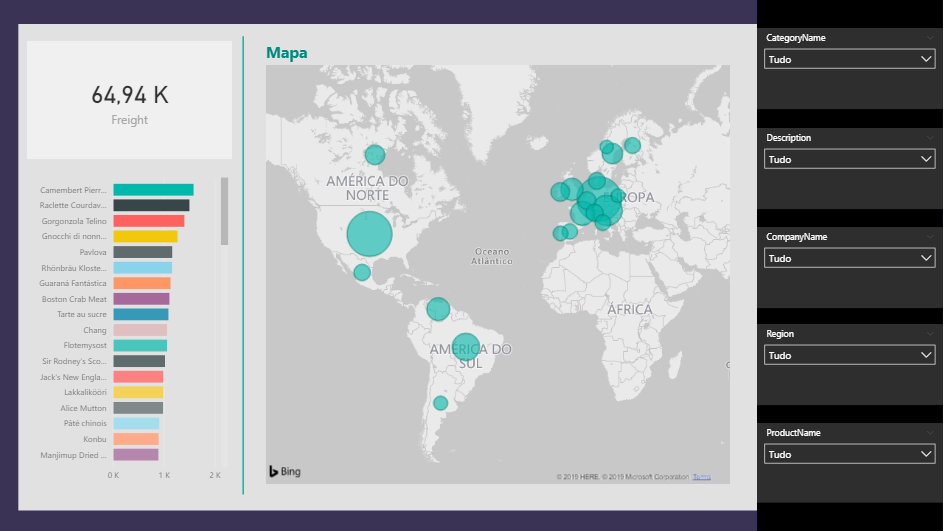
Task: Select the 64,94 K Freight card
Action: 130,100
